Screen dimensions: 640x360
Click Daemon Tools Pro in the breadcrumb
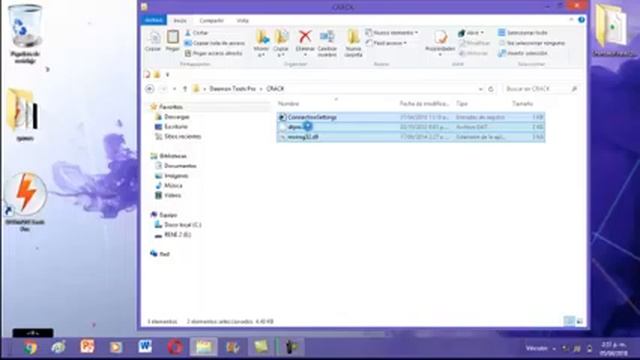pyautogui.click(x=232, y=89)
